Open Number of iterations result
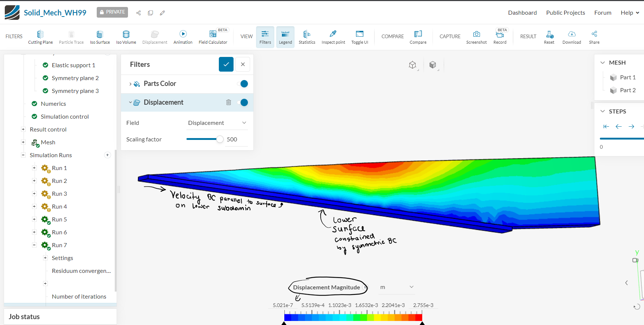Viewport: 644px width, 325px height. pyautogui.click(x=79, y=296)
